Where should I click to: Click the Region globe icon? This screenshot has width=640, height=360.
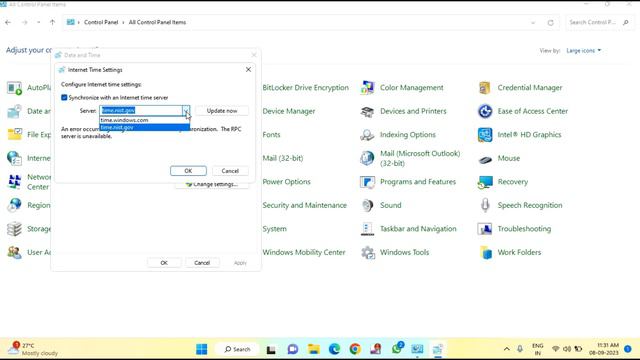[14, 205]
